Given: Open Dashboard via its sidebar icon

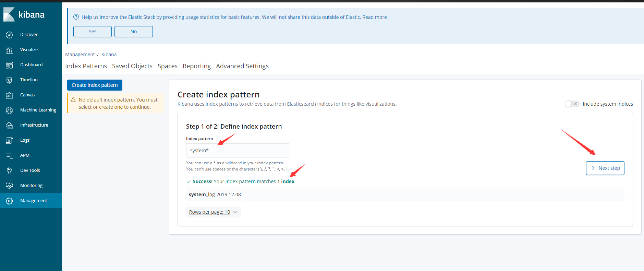Looking at the screenshot, I should [9, 65].
